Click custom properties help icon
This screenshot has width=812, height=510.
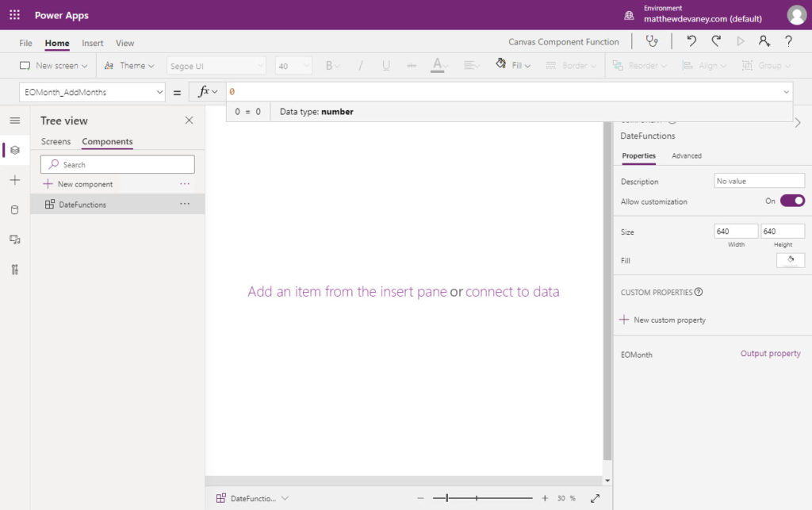699,292
